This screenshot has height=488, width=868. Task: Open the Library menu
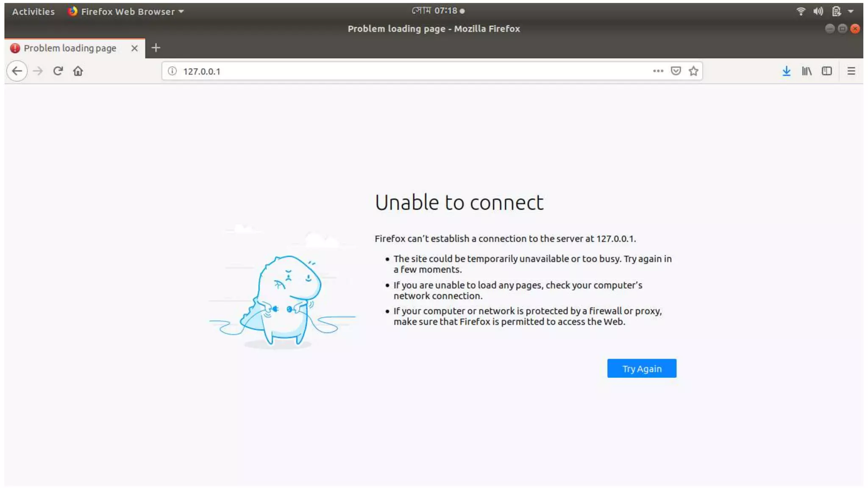pyautogui.click(x=807, y=71)
